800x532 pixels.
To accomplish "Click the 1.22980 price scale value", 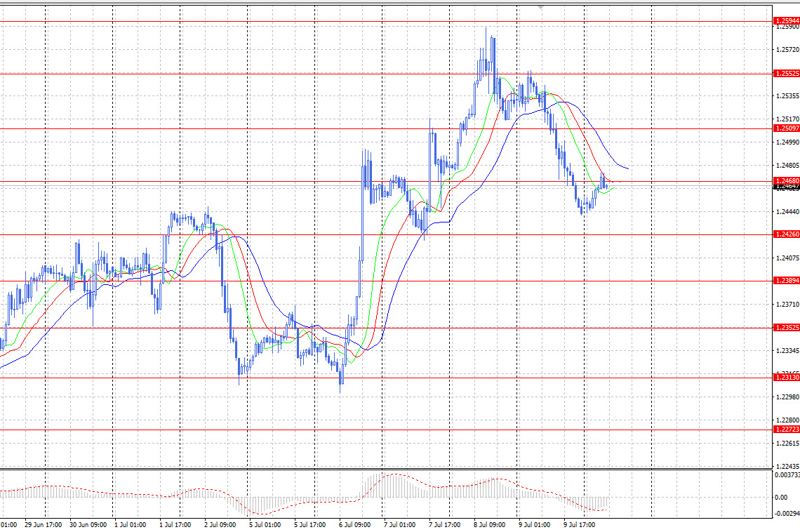I will tap(787, 397).
